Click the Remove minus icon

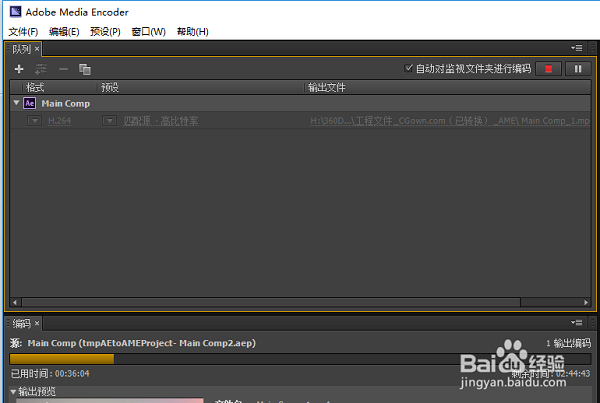(x=63, y=69)
